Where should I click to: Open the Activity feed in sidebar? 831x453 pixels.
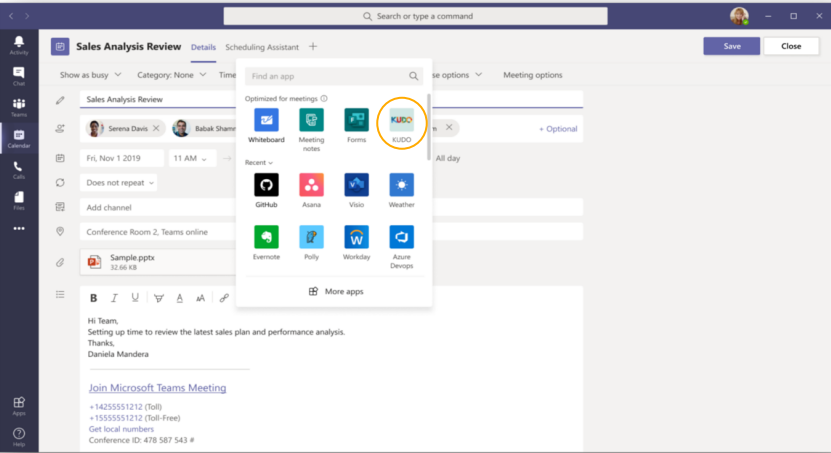coord(19,46)
